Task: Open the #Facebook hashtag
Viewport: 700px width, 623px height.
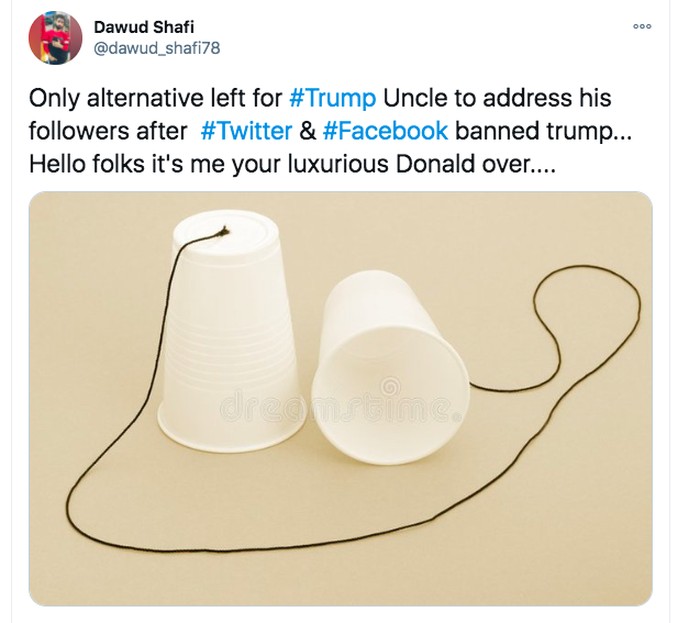Action: tap(385, 131)
